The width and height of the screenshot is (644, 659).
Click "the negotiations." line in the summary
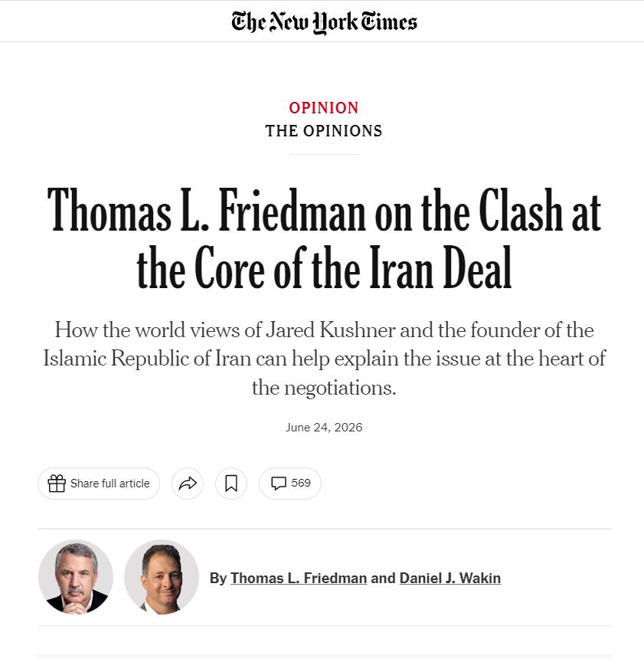pyautogui.click(x=324, y=388)
